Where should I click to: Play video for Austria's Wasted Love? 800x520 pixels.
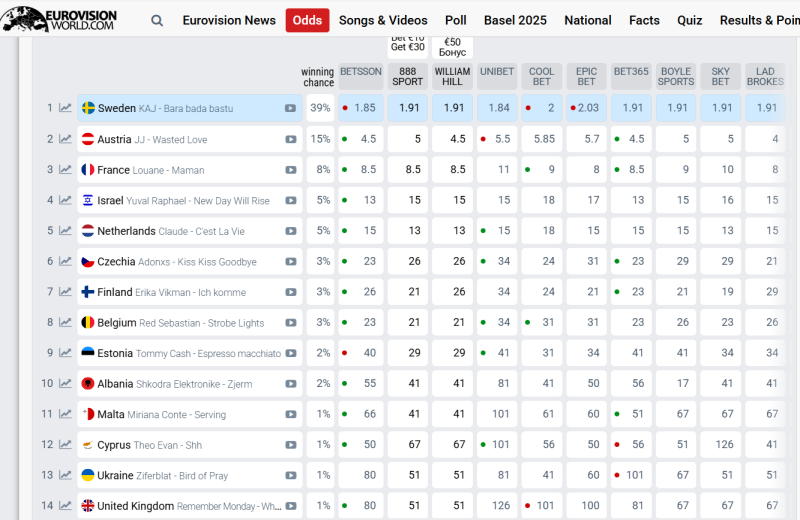click(291, 139)
